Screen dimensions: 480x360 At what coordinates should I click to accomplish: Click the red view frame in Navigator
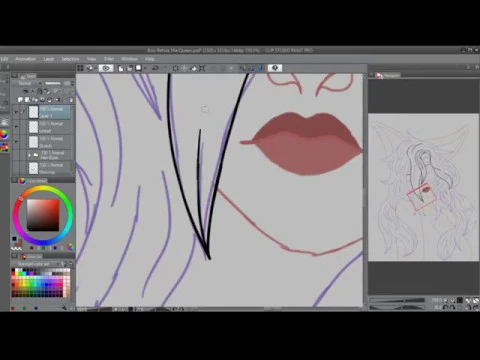coord(422,197)
